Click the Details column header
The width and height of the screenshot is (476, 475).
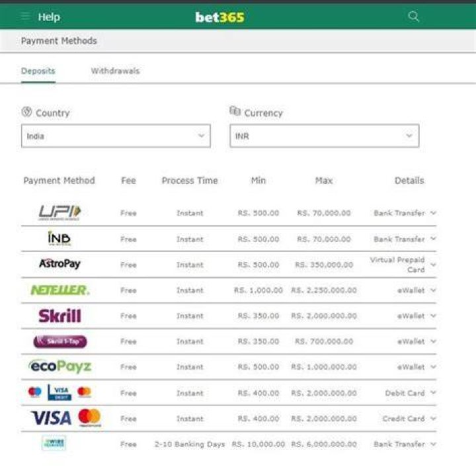pyautogui.click(x=409, y=181)
